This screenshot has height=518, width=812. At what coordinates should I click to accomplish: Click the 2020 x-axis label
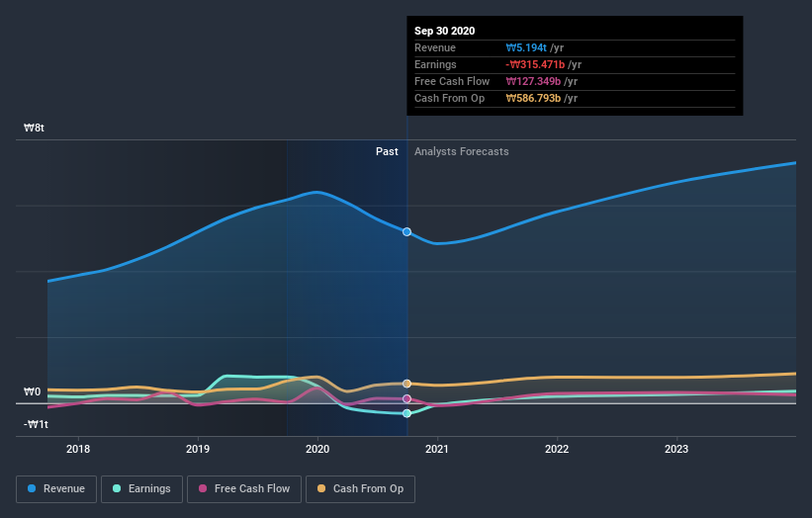point(317,449)
